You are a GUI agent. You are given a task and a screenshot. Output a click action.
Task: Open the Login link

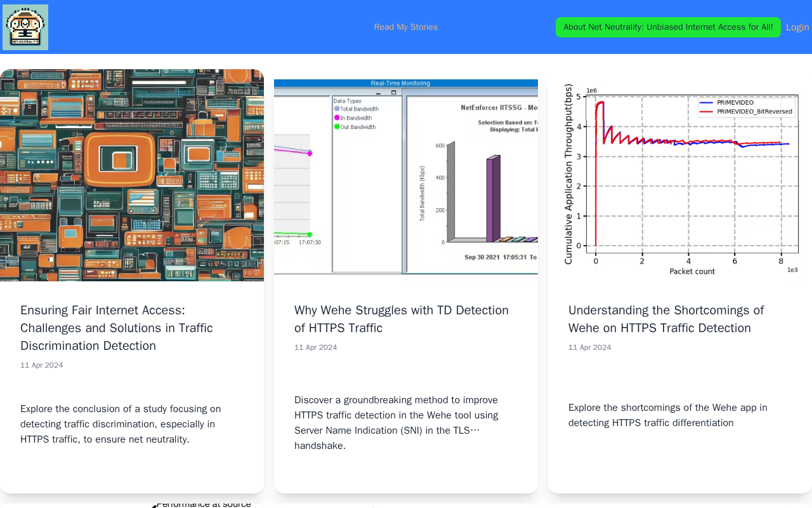click(x=797, y=27)
